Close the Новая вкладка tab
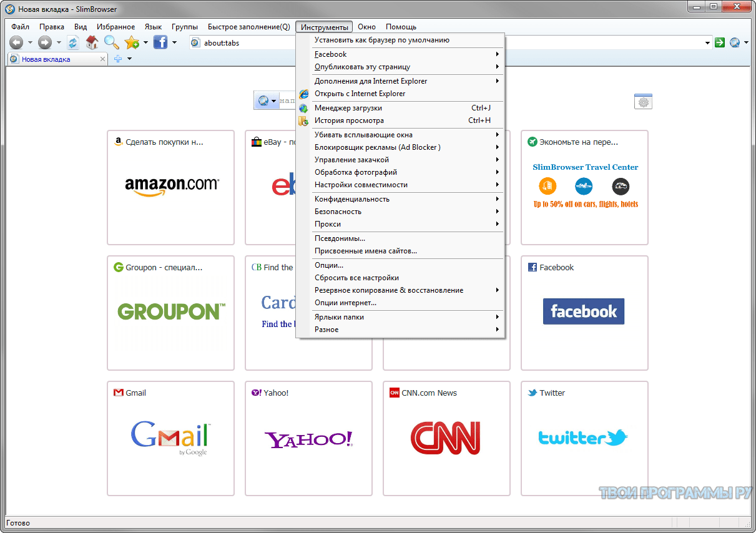 [x=103, y=59]
